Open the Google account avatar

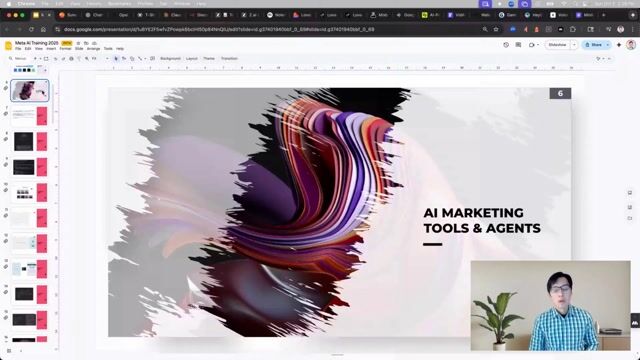pyautogui.click(x=631, y=44)
